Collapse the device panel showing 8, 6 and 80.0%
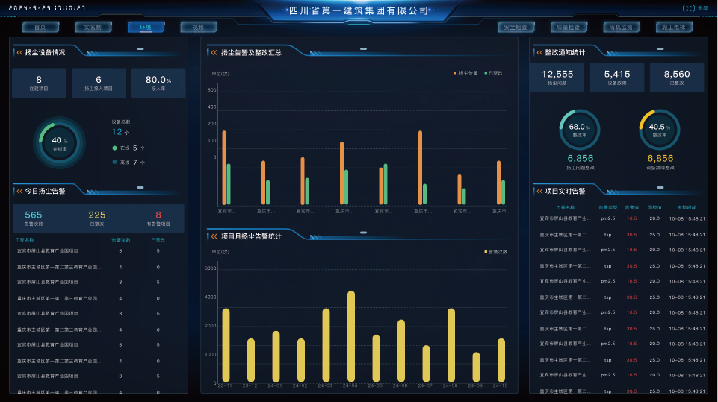 (19, 52)
